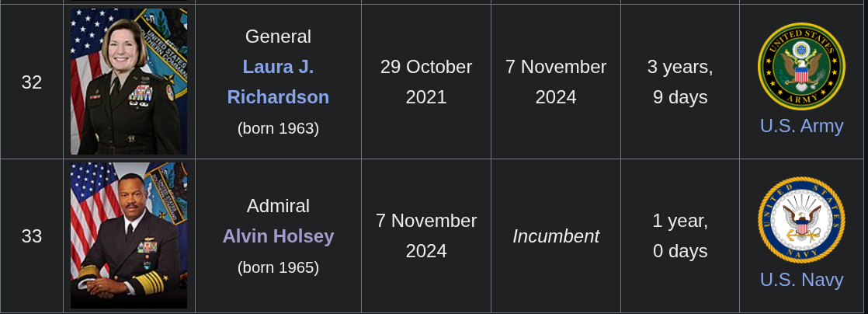The height and width of the screenshot is (314, 868).
Task: Click the Incumbent text cell
Action: (556, 235)
